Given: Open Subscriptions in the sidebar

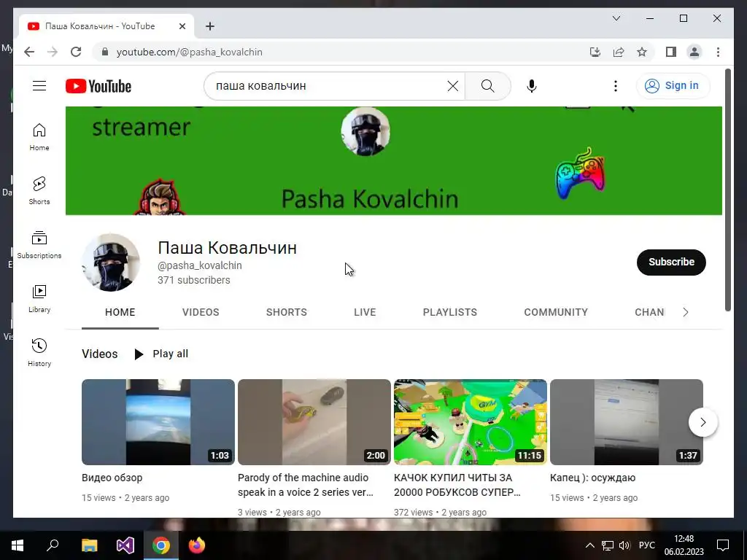Looking at the screenshot, I should click(39, 245).
